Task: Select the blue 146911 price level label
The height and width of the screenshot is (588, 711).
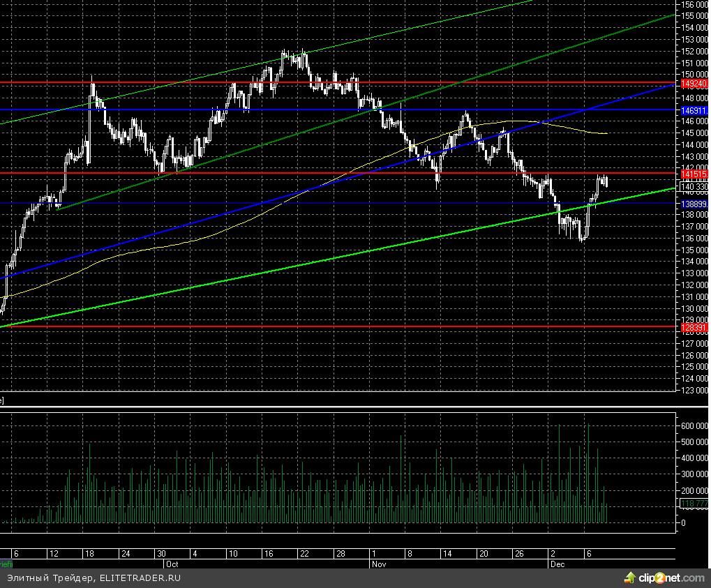Action: point(694,110)
